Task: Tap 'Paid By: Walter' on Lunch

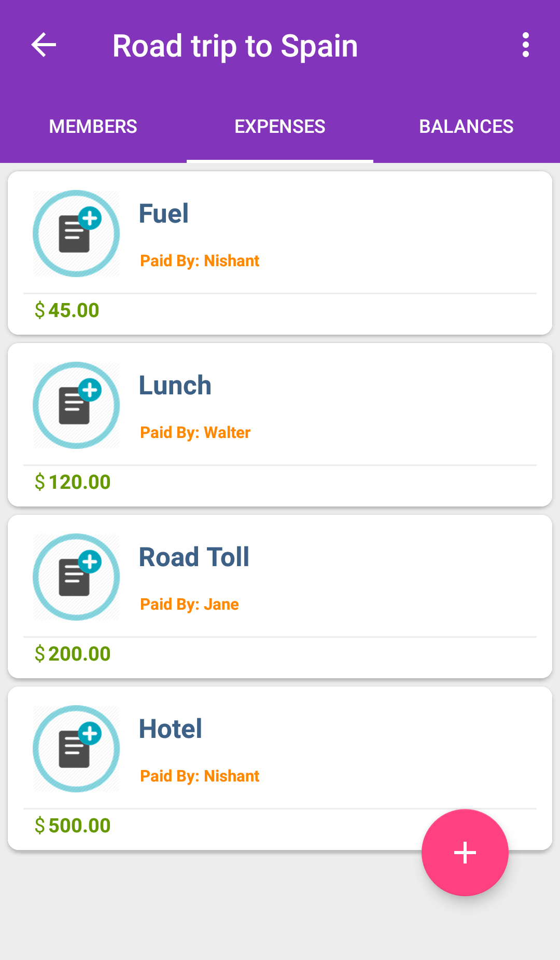Action: coord(195,432)
